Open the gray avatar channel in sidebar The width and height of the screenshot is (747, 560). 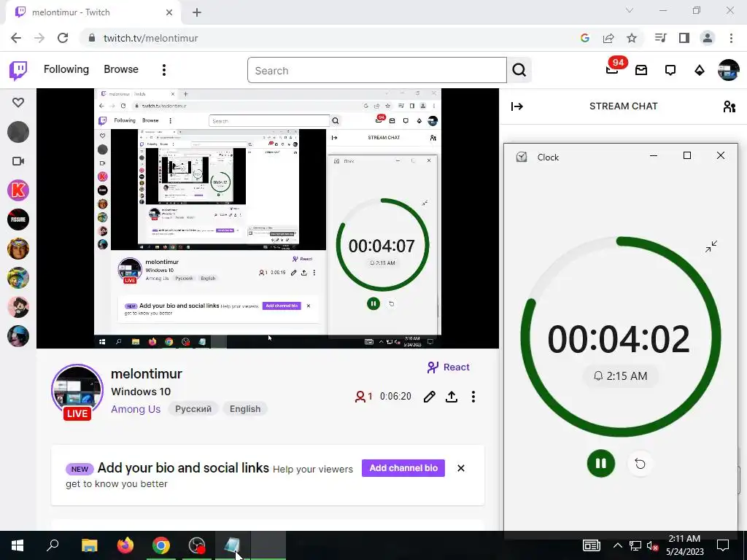(18, 132)
